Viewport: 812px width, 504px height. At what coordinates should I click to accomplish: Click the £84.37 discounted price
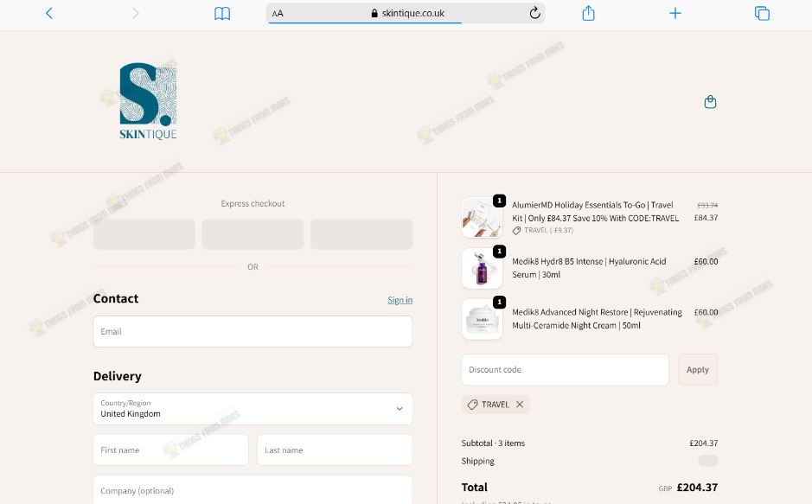706,217
